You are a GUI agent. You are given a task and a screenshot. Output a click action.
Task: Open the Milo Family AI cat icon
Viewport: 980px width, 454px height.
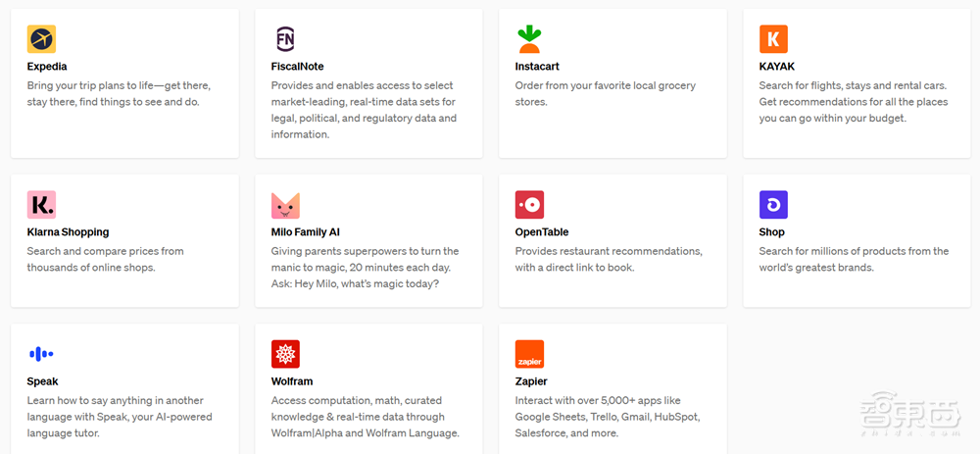click(285, 205)
